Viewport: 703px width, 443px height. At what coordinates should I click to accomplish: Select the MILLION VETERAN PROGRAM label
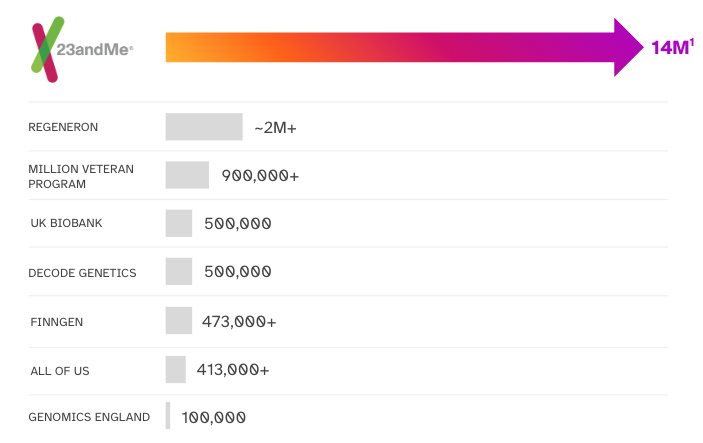[80, 176]
